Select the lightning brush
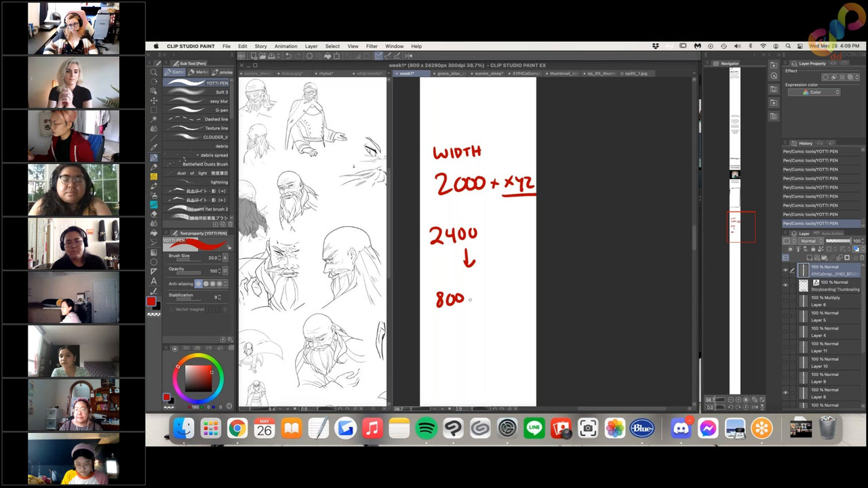The width and height of the screenshot is (868, 488). coord(197,182)
